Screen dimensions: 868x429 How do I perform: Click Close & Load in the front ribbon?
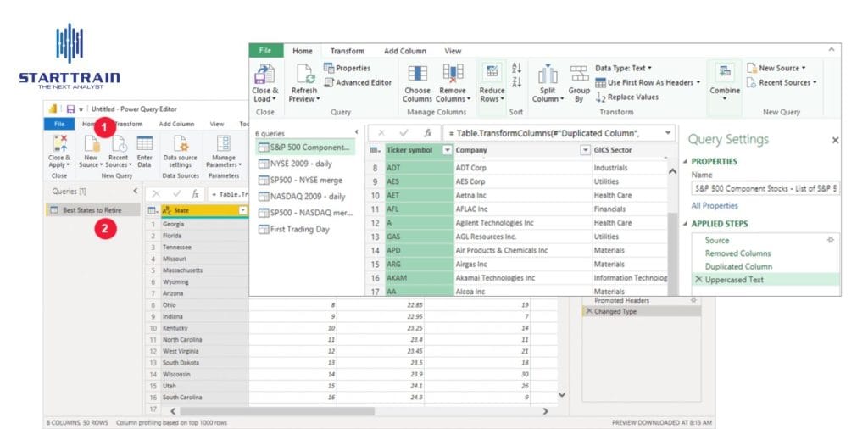pos(264,84)
